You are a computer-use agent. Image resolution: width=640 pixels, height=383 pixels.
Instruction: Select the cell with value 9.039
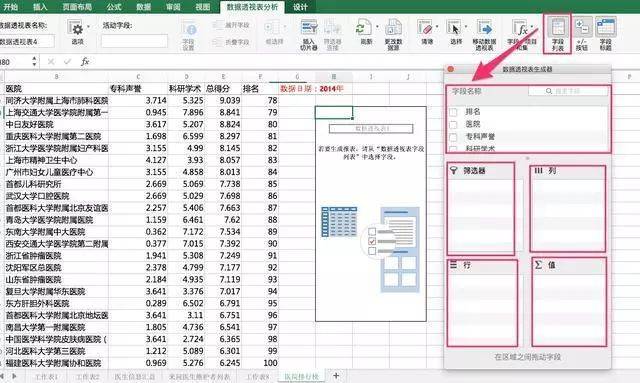(223, 100)
